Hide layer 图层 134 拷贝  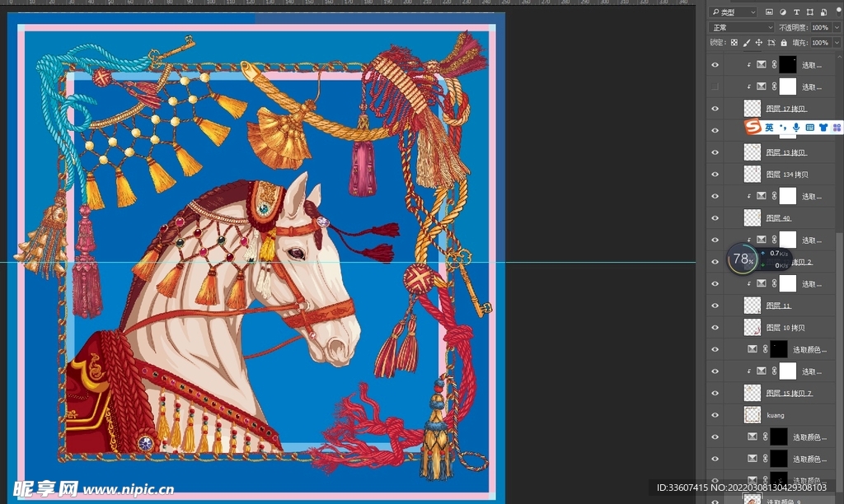pyautogui.click(x=715, y=175)
